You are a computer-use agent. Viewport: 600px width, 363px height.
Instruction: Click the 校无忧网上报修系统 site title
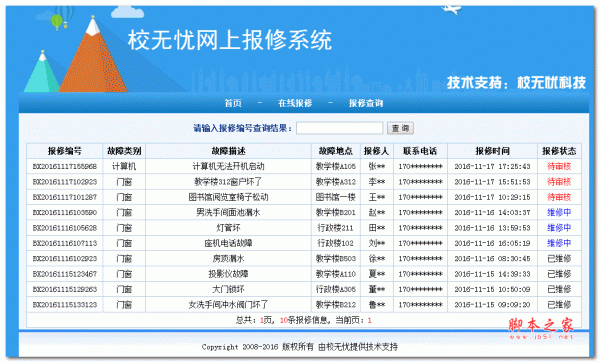pyautogui.click(x=230, y=40)
